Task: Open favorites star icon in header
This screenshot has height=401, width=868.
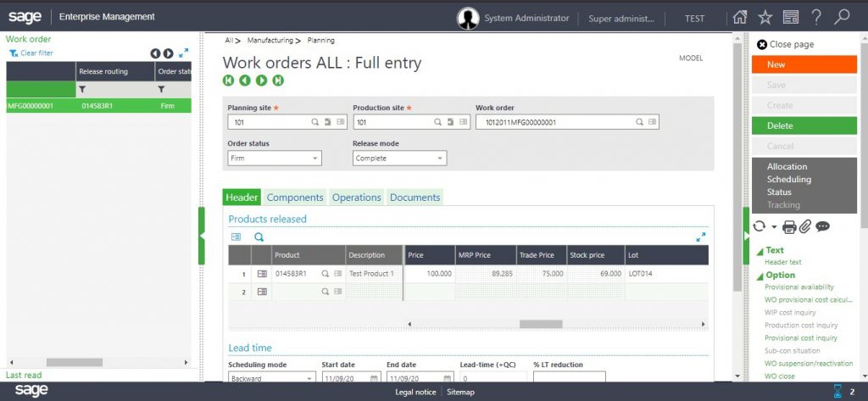Action: 765,18
